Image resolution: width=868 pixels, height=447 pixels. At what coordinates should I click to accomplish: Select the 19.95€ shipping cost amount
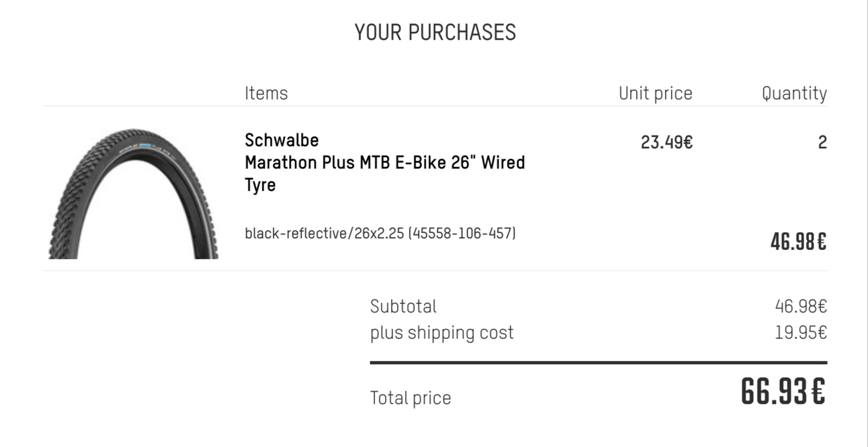pyautogui.click(x=801, y=333)
